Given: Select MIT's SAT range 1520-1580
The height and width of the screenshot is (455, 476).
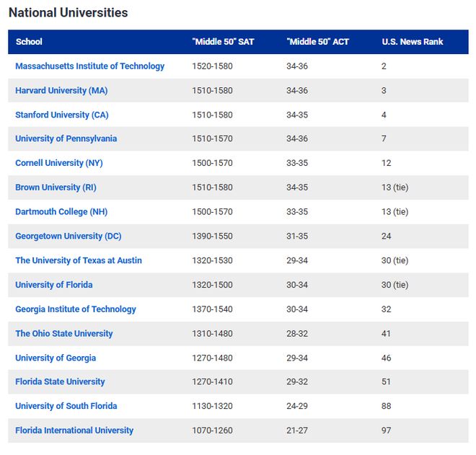Looking at the screenshot, I should coord(212,66).
